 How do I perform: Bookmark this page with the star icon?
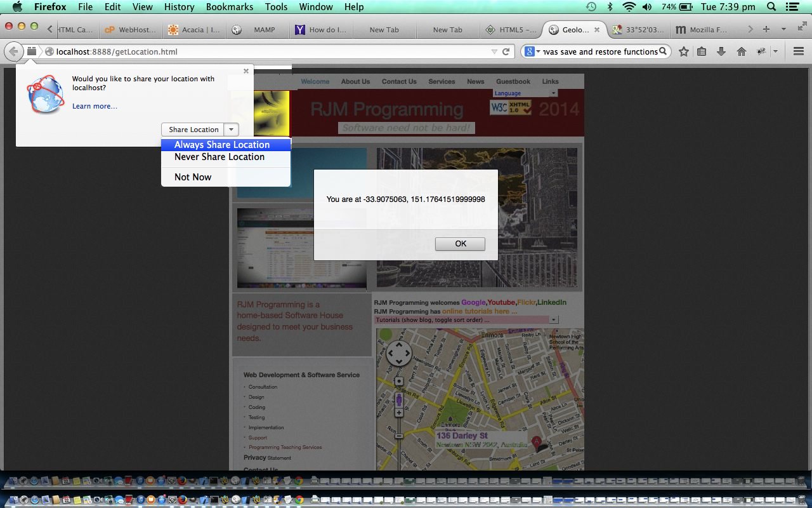683,51
